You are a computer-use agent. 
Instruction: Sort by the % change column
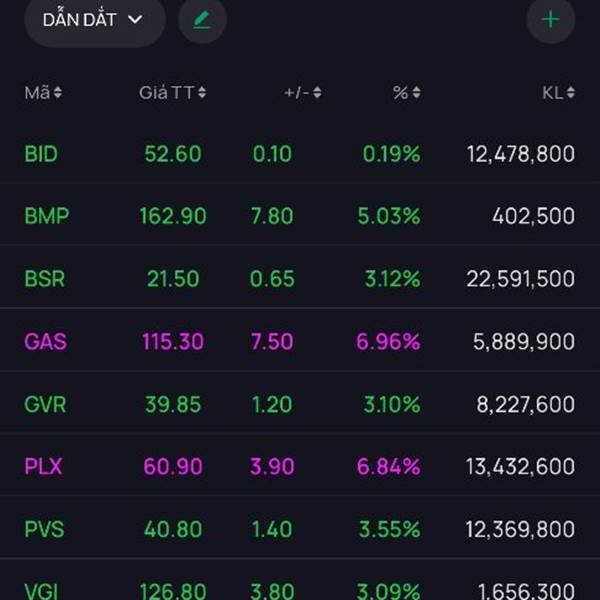(x=406, y=93)
